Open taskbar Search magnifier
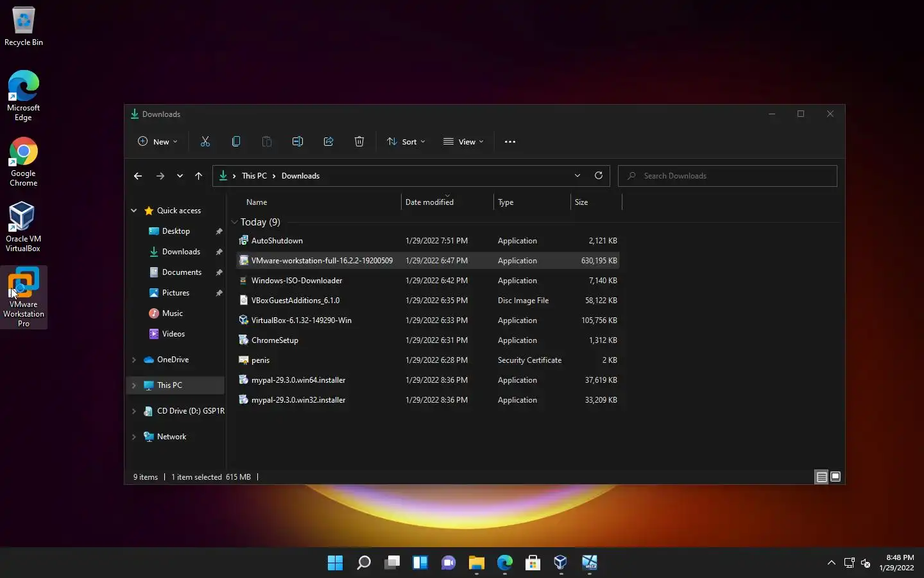Viewport: 924px width, 578px height. [x=364, y=563]
